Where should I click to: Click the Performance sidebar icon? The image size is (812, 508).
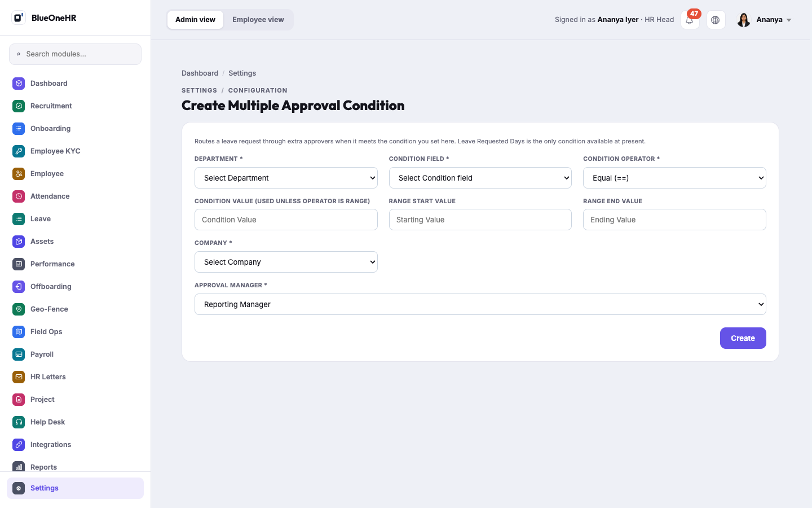19,264
